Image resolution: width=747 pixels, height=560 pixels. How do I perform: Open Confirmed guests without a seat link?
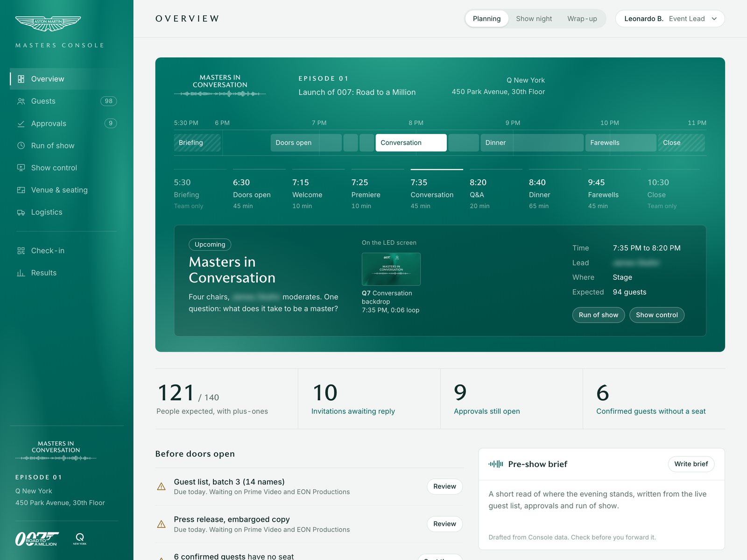[x=651, y=411]
